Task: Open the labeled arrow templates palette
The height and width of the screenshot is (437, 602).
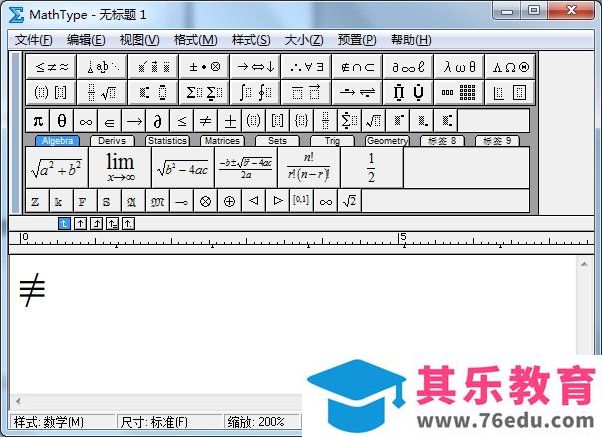Action: pyautogui.click(x=357, y=92)
